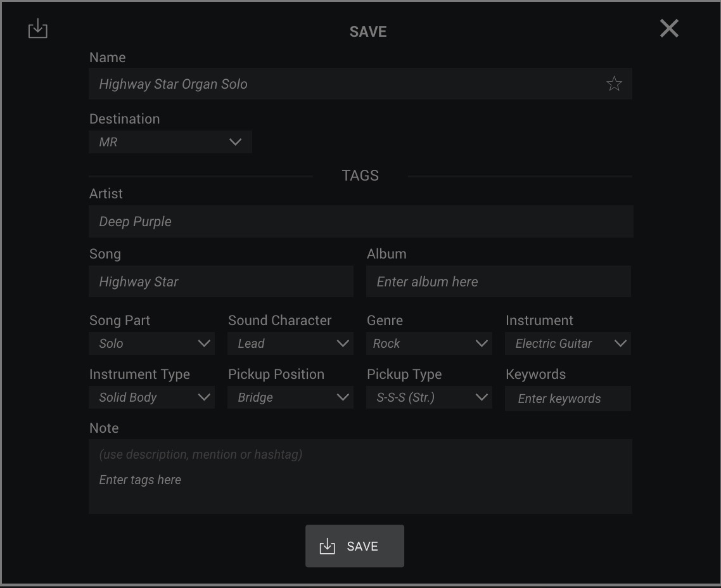
Task: Expand the Song Part dropdown set to Solo
Action: (x=152, y=343)
